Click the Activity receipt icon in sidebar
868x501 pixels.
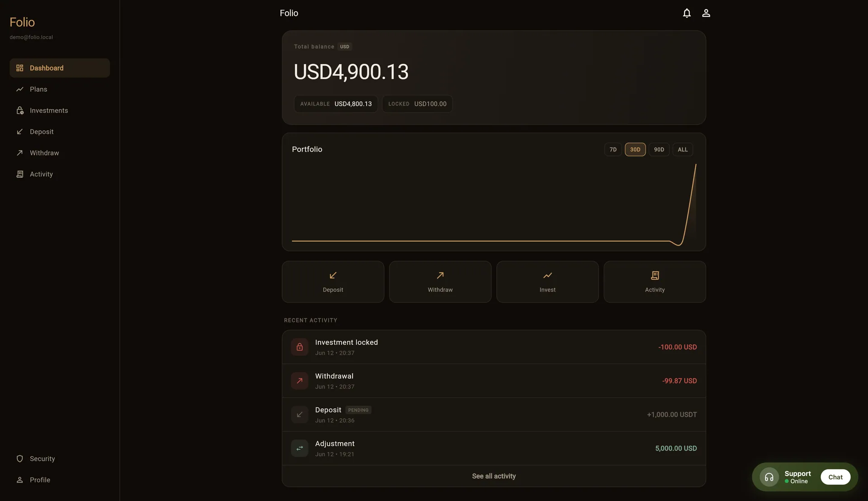pos(20,174)
